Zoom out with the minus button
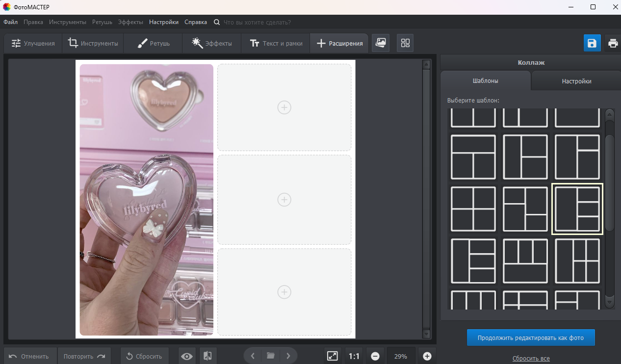The image size is (621, 364). tap(375, 356)
